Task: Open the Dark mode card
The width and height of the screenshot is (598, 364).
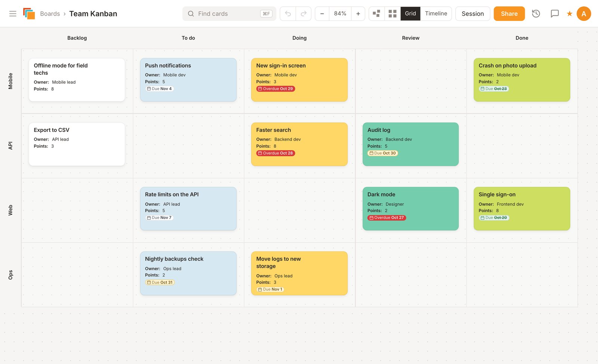Action: tap(411, 209)
